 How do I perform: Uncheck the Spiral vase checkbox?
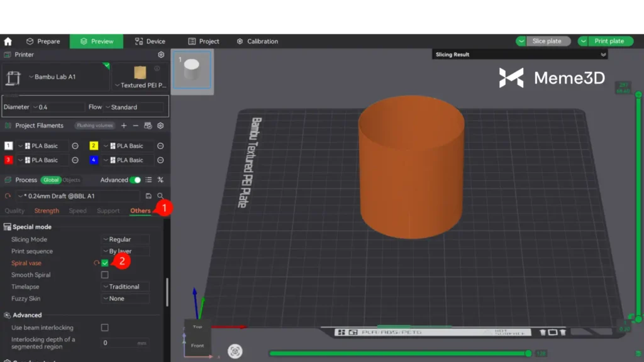104,263
